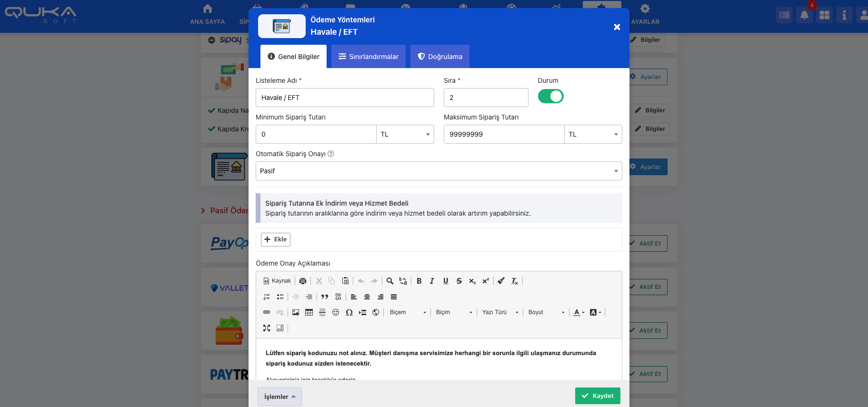
Task: Open the text color picker
Action: coord(579,312)
